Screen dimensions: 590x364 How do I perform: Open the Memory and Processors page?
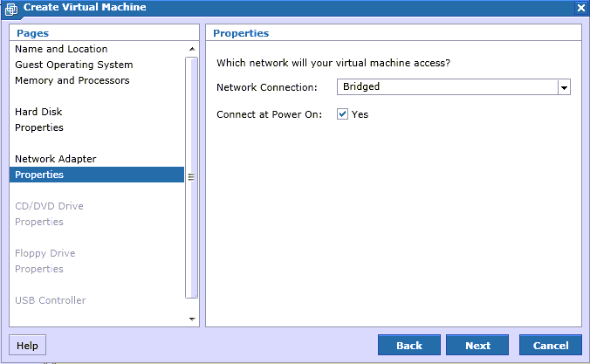point(72,80)
